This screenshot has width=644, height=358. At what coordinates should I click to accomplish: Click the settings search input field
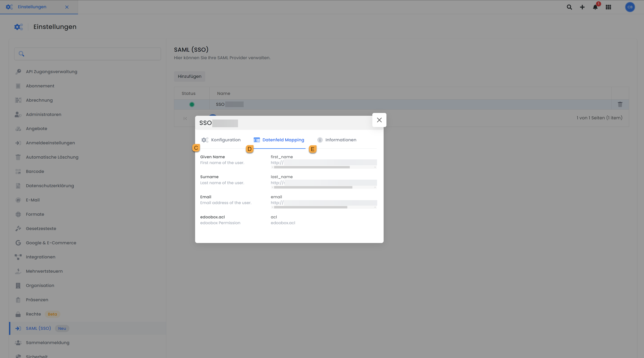(87, 54)
